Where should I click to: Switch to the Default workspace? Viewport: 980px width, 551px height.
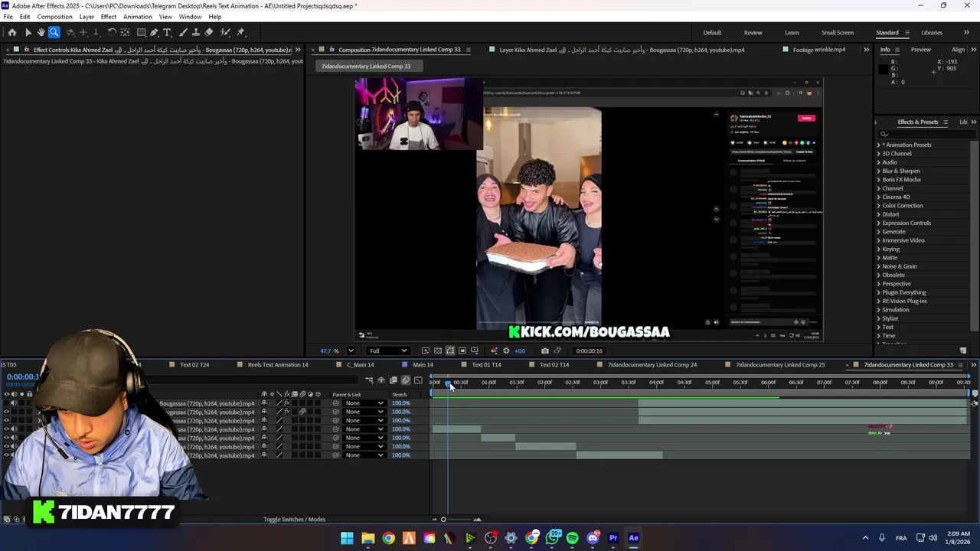tap(712, 33)
